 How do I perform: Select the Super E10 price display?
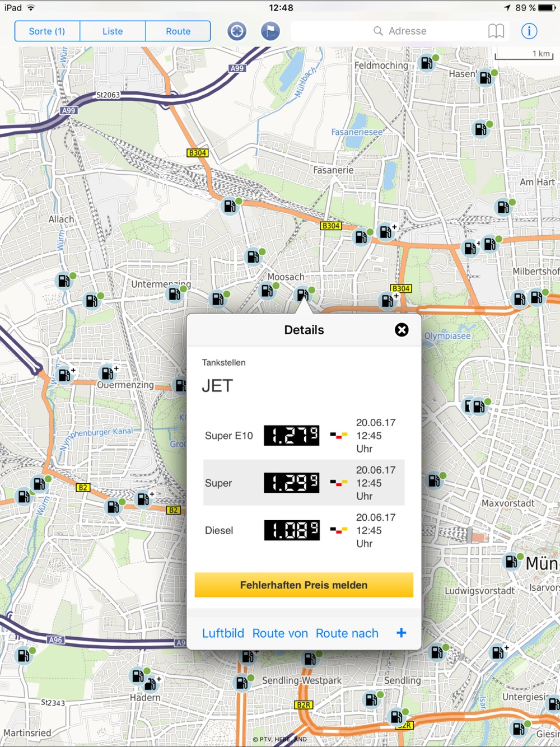[x=292, y=436]
